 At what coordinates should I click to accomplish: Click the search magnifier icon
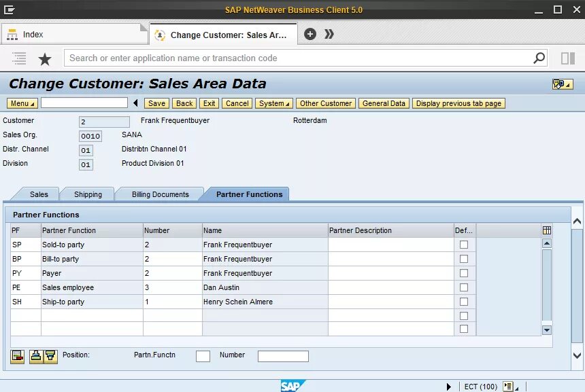(539, 58)
